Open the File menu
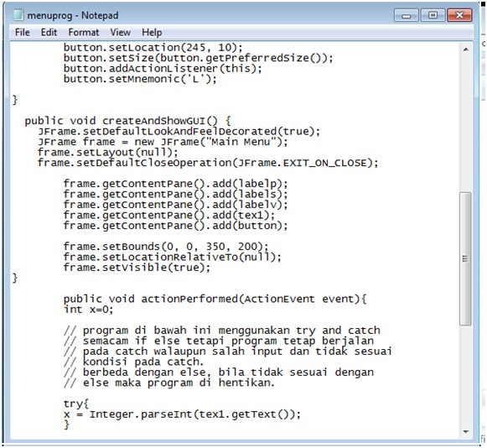This screenshot has height=448, width=487. [23, 33]
